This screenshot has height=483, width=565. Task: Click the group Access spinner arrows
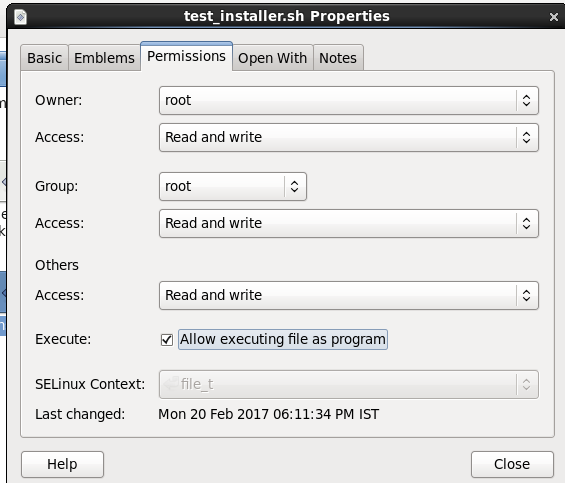(526, 223)
